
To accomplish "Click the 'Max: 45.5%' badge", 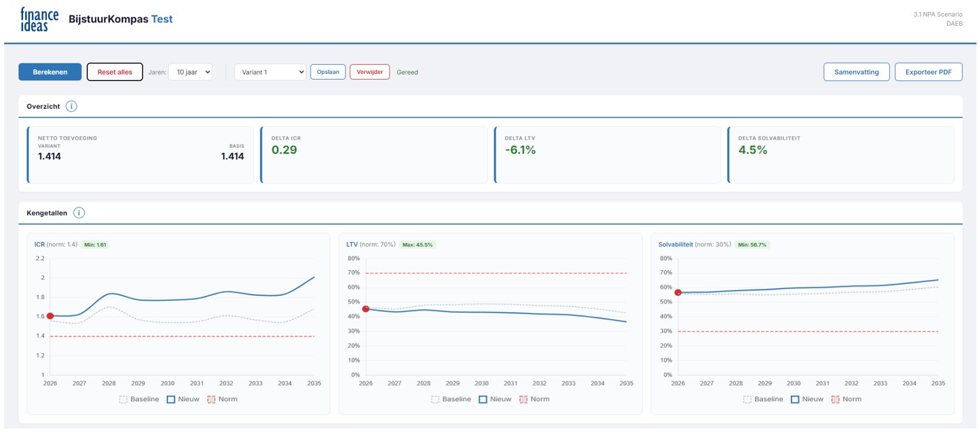I will click(x=417, y=245).
